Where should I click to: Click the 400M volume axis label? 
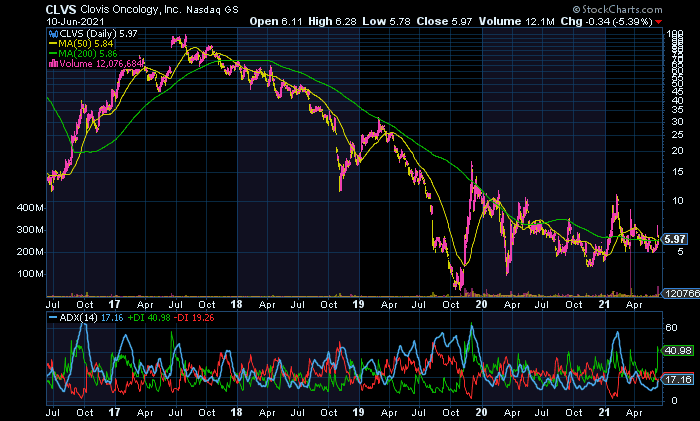click(x=30, y=208)
